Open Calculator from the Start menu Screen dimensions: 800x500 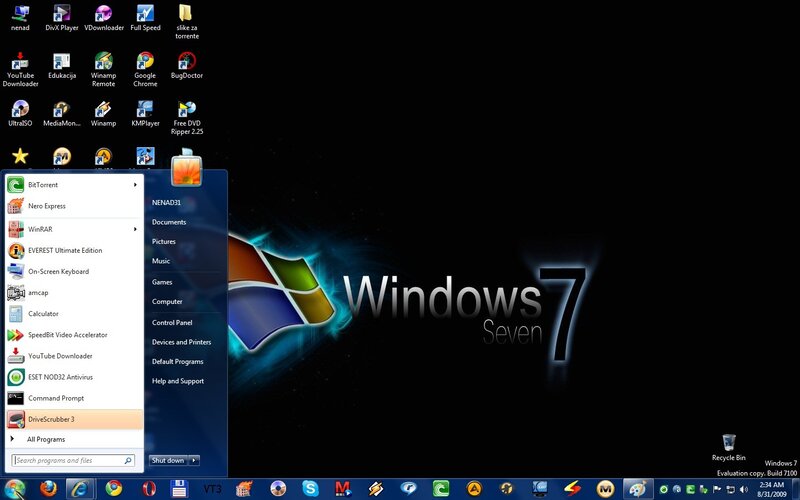tap(74, 314)
